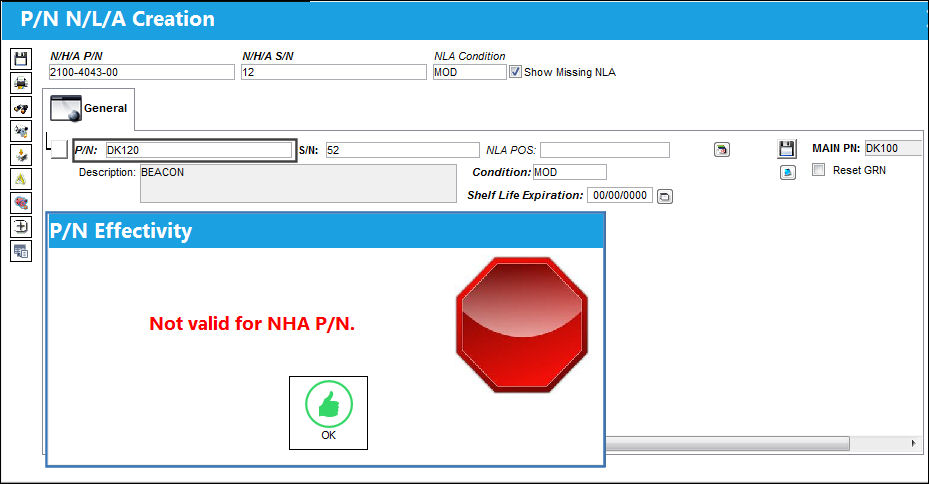Click the Condition field showing MOD

pyautogui.click(x=569, y=172)
